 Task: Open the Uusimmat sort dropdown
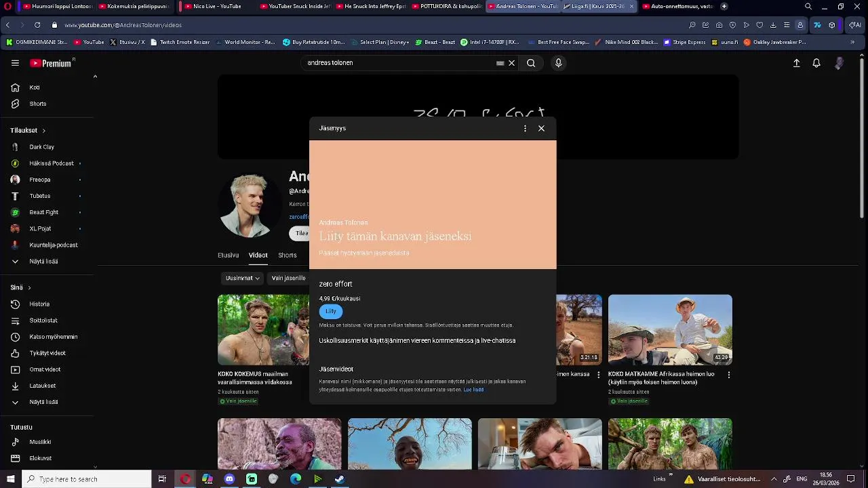click(243, 278)
